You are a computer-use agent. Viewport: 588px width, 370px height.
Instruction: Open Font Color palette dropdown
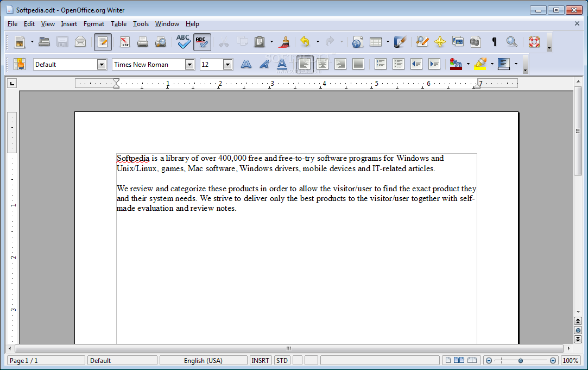tap(468, 64)
